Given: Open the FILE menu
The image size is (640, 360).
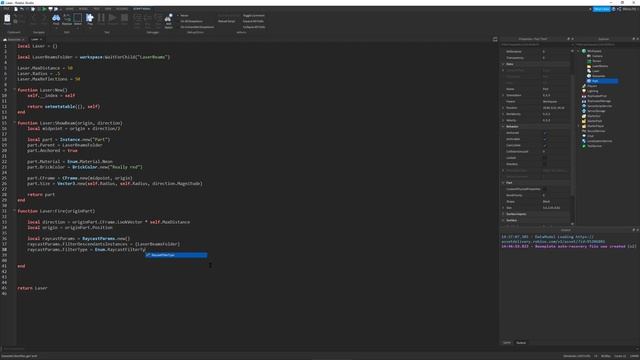Looking at the screenshot, I should 7,9.
